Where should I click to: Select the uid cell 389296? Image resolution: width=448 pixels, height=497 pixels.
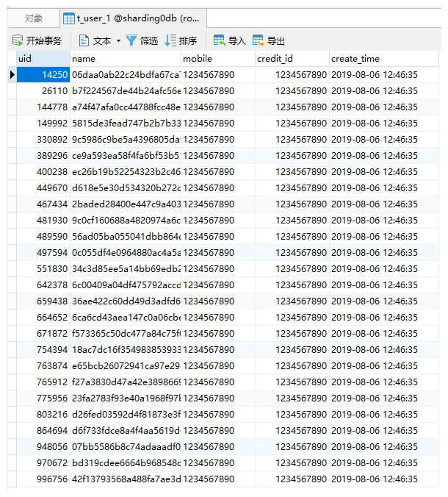[x=43, y=156]
